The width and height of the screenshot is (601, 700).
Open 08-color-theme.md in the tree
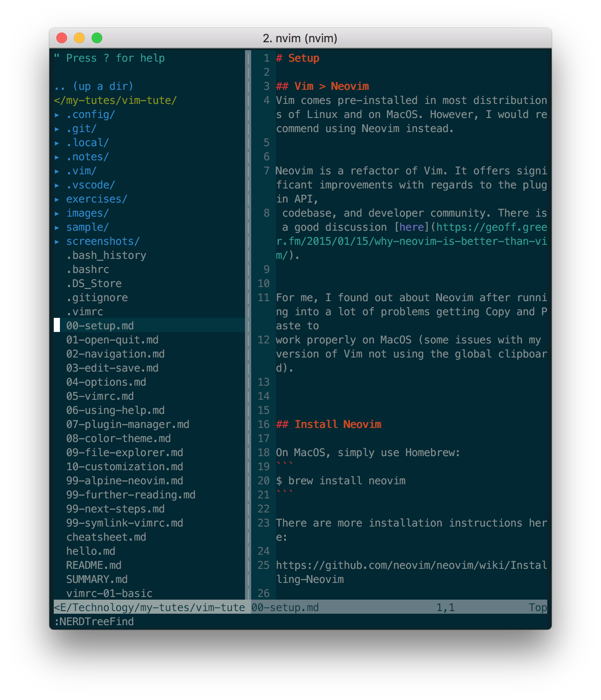coord(119,438)
